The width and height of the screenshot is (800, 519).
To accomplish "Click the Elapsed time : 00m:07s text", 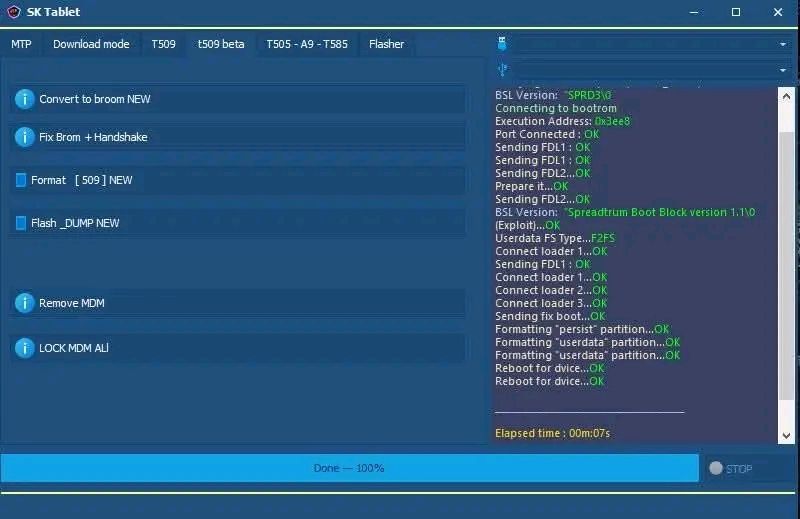I will point(552,433).
